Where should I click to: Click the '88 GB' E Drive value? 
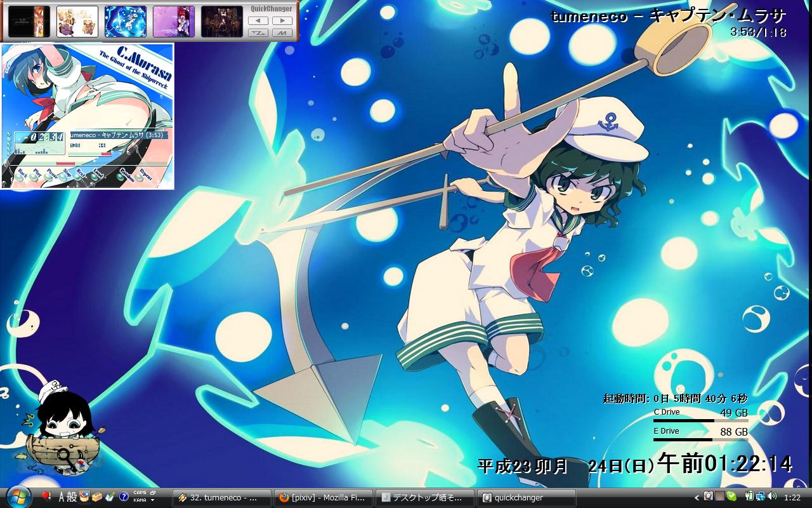coord(734,432)
